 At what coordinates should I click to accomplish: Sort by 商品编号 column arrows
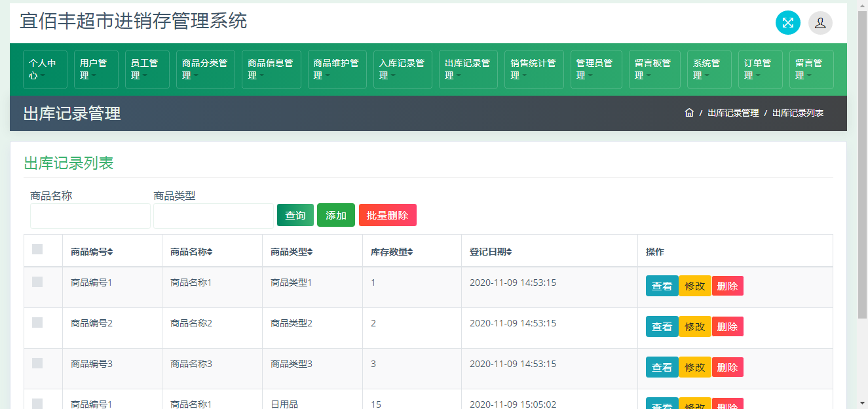coord(110,252)
